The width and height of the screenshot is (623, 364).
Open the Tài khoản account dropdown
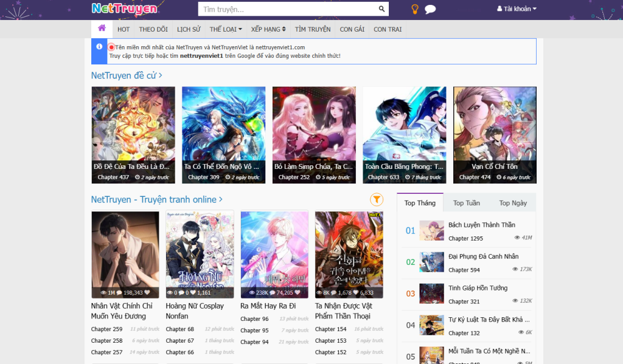coord(517,9)
